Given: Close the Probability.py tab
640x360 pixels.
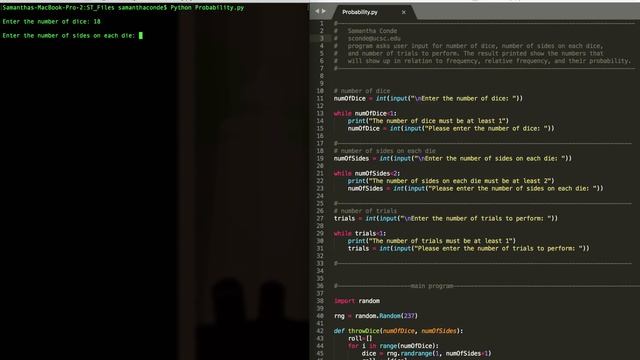Looking at the screenshot, I should point(404,12).
